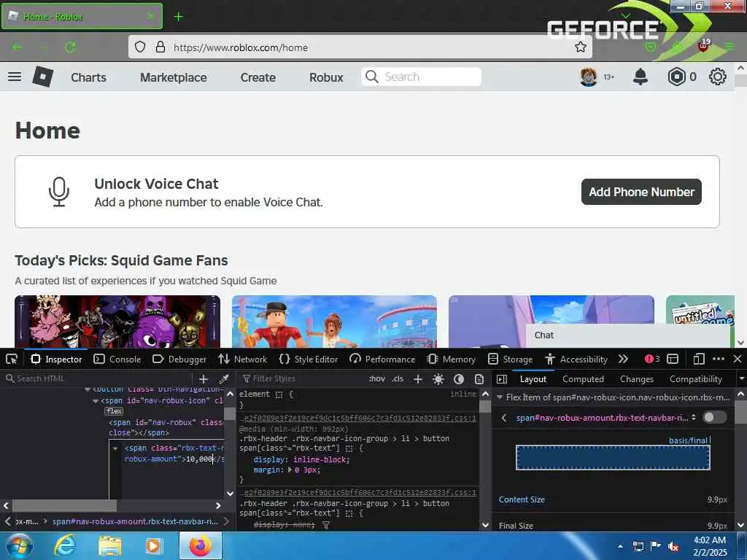Viewport: 747px width, 560px height.
Task: Open the Storage tab
Action: 510,359
